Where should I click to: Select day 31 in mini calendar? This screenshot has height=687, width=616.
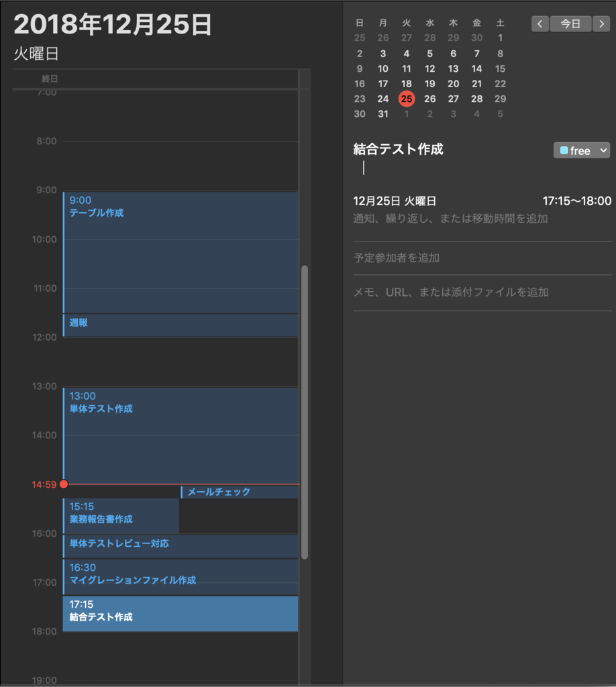(x=383, y=114)
